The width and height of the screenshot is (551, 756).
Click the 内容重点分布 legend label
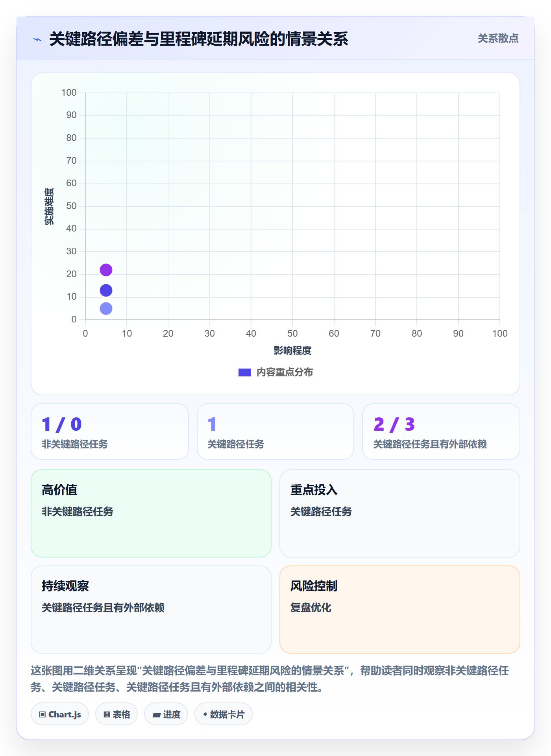285,372
